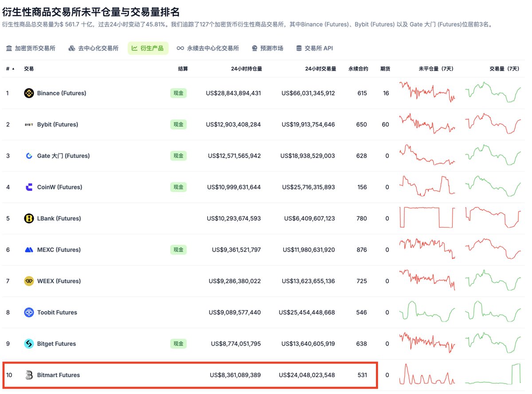Open the Toobit Futures exchange link
This screenshot has height=394, width=532.
[57, 312]
